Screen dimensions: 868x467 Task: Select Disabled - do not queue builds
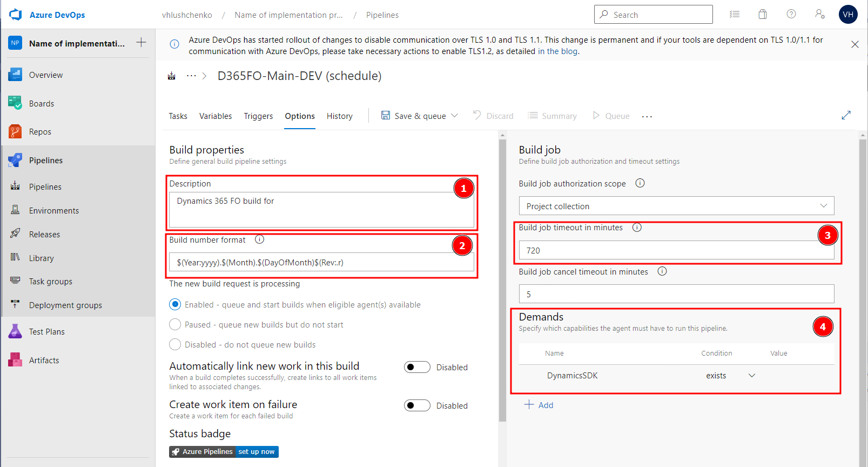[175, 344]
